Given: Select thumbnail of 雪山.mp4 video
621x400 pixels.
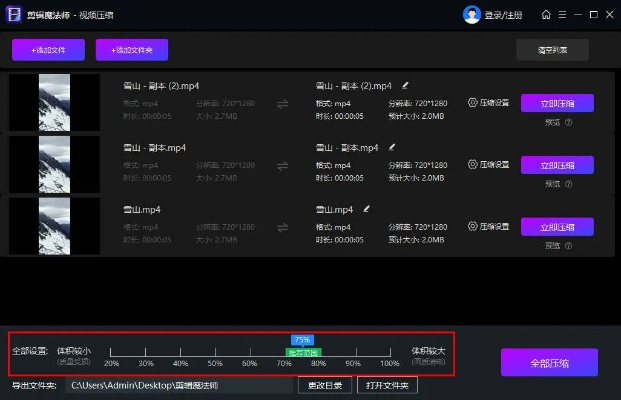Looking at the screenshot, I should point(54,226).
